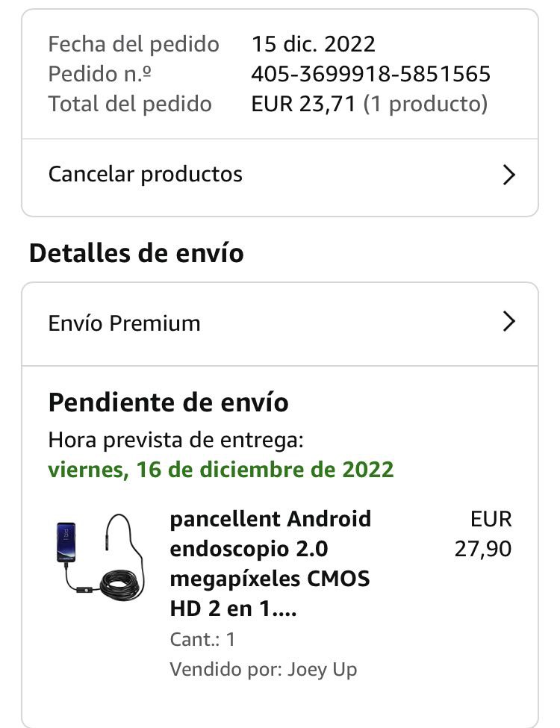Click the Pedido n.º label
This screenshot has height=728, width=560.
(101, 74)
